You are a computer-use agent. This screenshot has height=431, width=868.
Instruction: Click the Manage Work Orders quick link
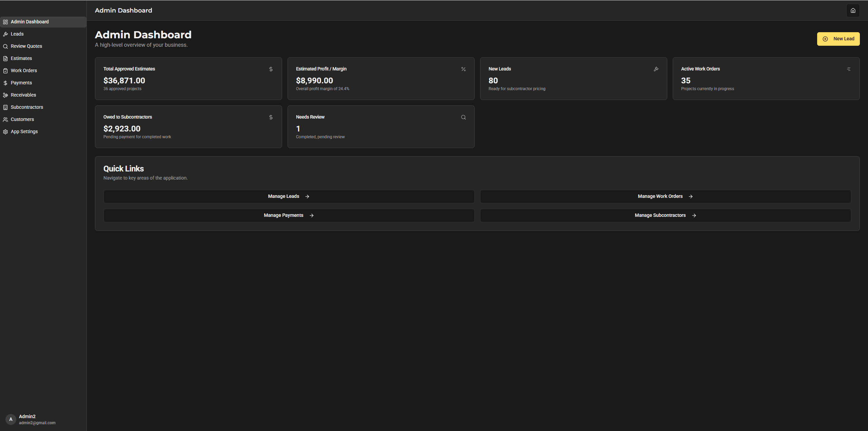coord(666,197)
